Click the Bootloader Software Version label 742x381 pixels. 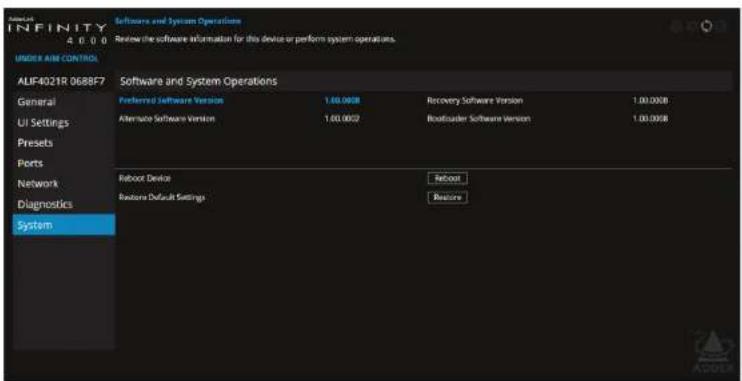(x=478, y=118)
